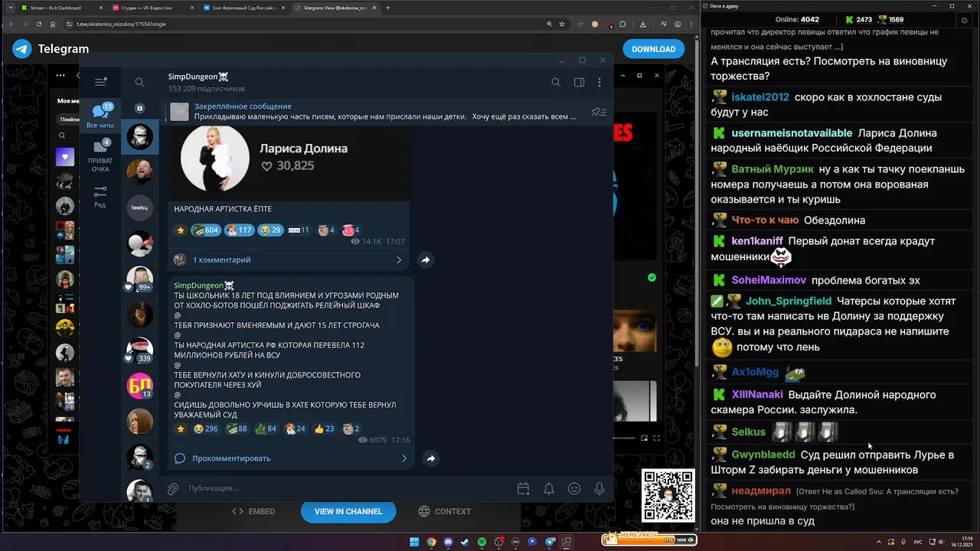This screenshot has height=551, width=980.
Task: Click chat username 'iskatel2012'
Action: click(759, 97)
